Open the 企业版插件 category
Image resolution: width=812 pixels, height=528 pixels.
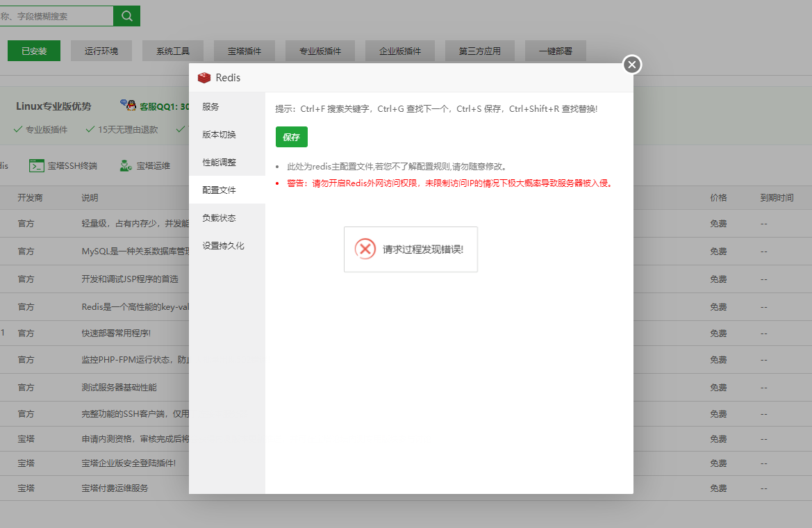tap(400, 51)
